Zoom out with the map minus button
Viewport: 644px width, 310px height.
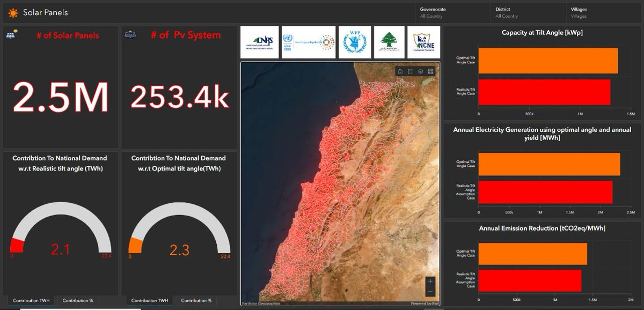(x=430, y=292)
